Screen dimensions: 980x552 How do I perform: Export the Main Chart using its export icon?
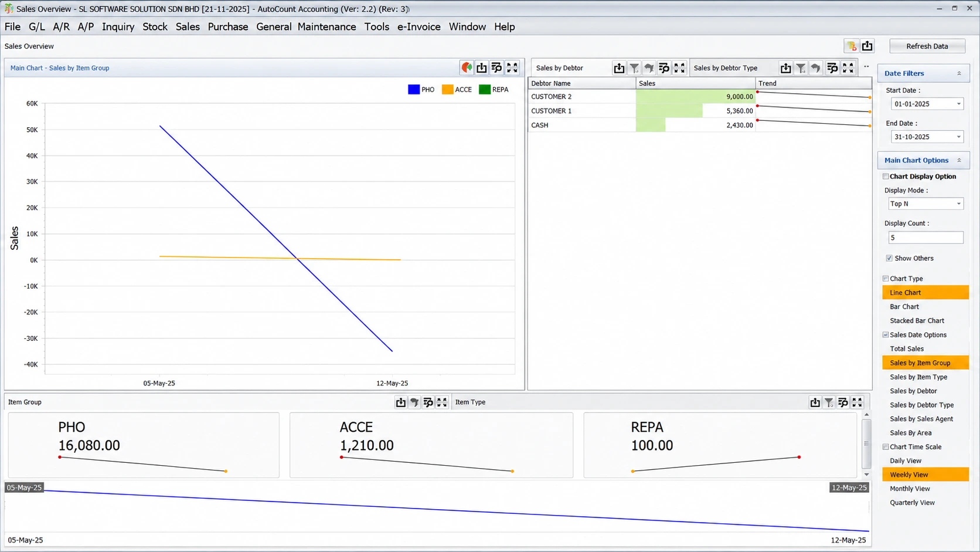pyautogui.click(x=482, y=67)
